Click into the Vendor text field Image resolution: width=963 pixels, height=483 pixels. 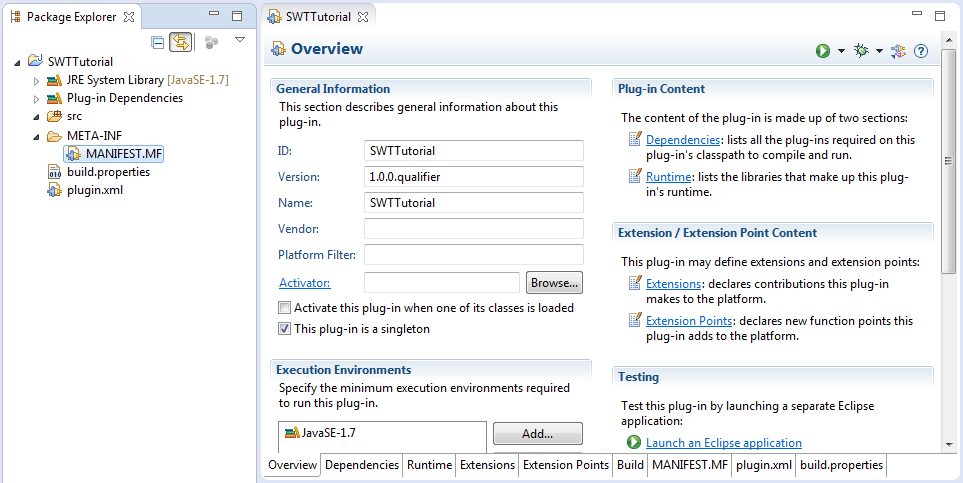(474, 229)
